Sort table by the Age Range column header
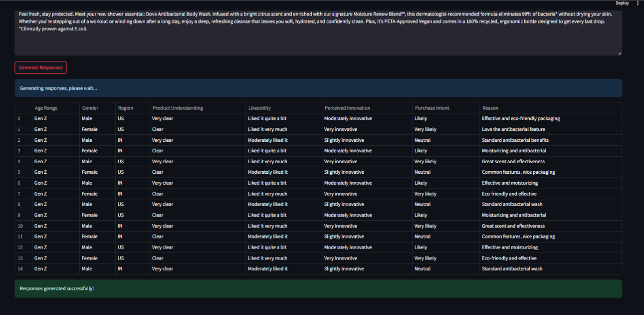This screenshot has height=315, width=644. tap(55, 108)
